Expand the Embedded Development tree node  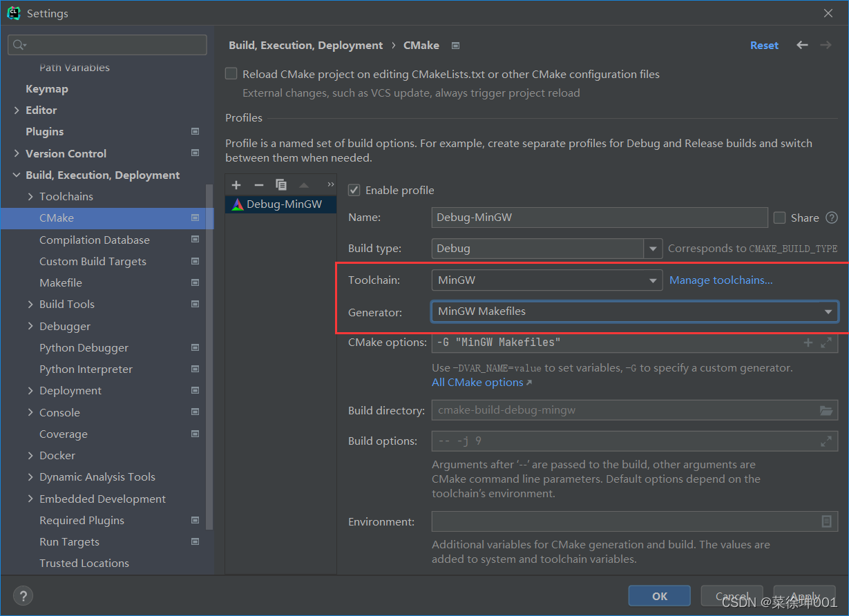[x=30, y=499]
